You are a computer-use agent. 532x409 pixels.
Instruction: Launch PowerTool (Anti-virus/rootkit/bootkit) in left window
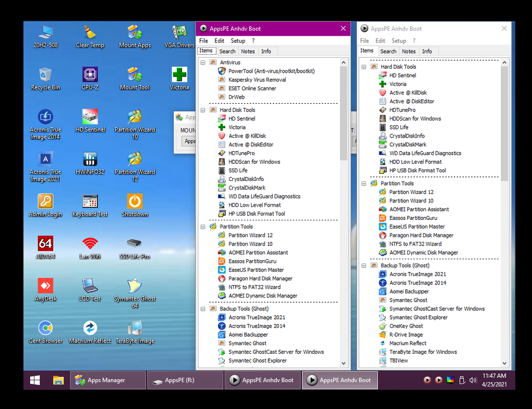272,71
